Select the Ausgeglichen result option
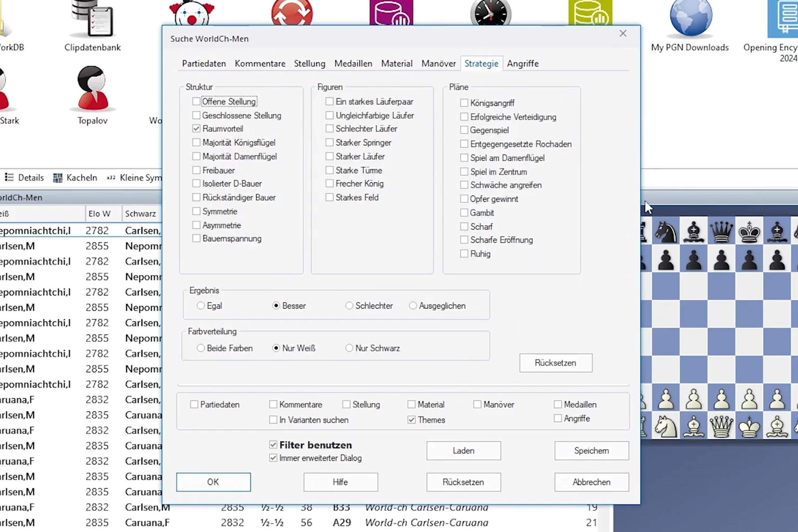 pos(413,306)
